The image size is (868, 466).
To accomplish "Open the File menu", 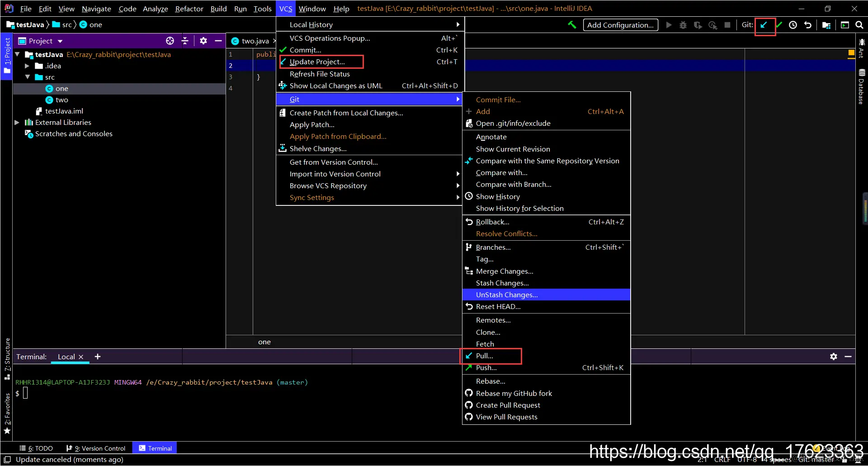I will pyautogui.click(x=26, y=9).
